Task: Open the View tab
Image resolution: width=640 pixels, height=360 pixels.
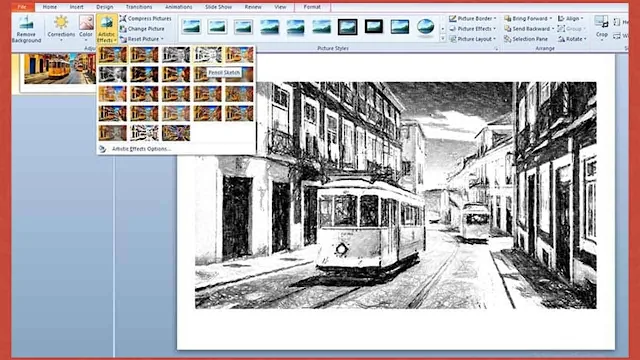Action: point(280,7)
